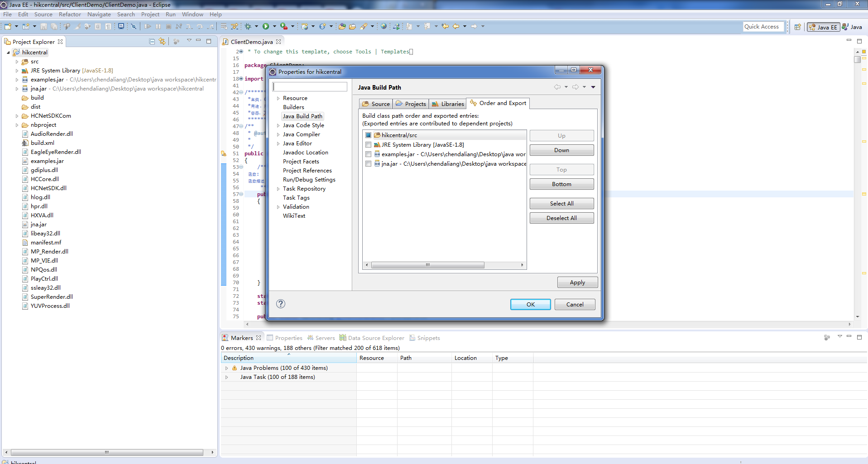Click the Open Console monitor icon
Screen dimensions: 868x464
point(121,26)
